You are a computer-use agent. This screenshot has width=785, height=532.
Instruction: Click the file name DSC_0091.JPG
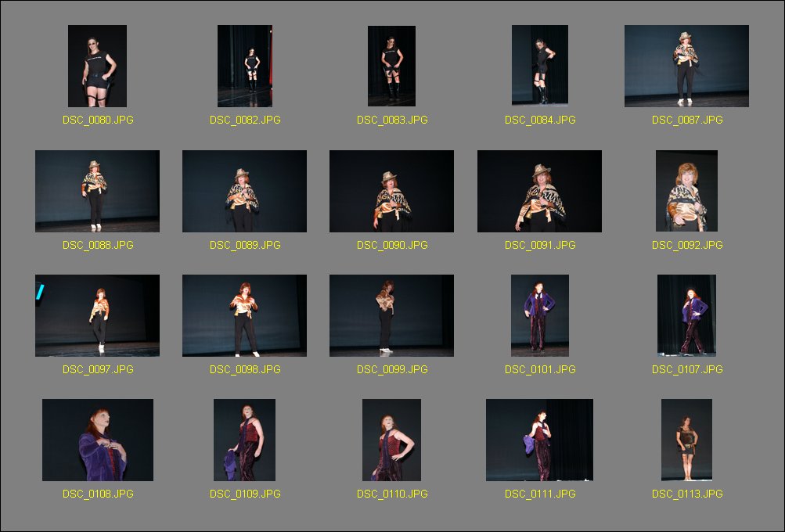(540, 245)
